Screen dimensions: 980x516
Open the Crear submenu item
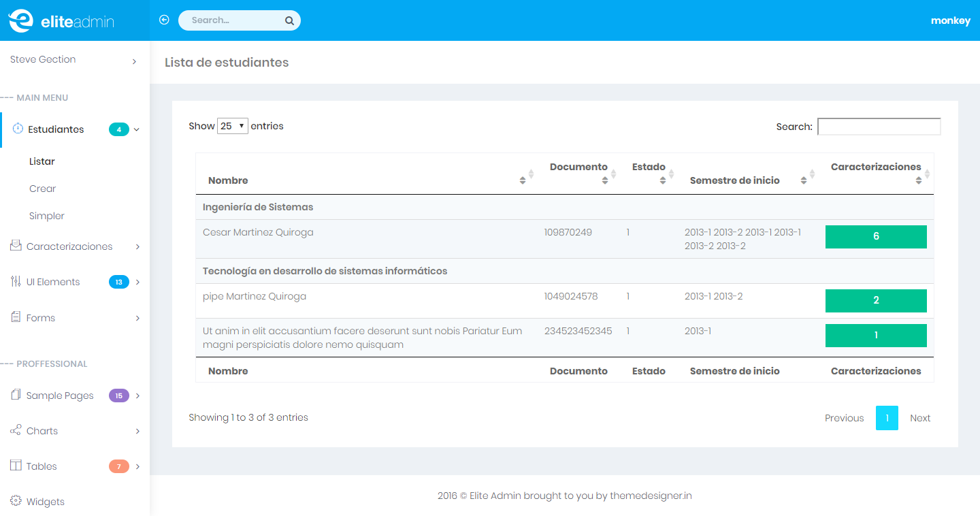43,189
